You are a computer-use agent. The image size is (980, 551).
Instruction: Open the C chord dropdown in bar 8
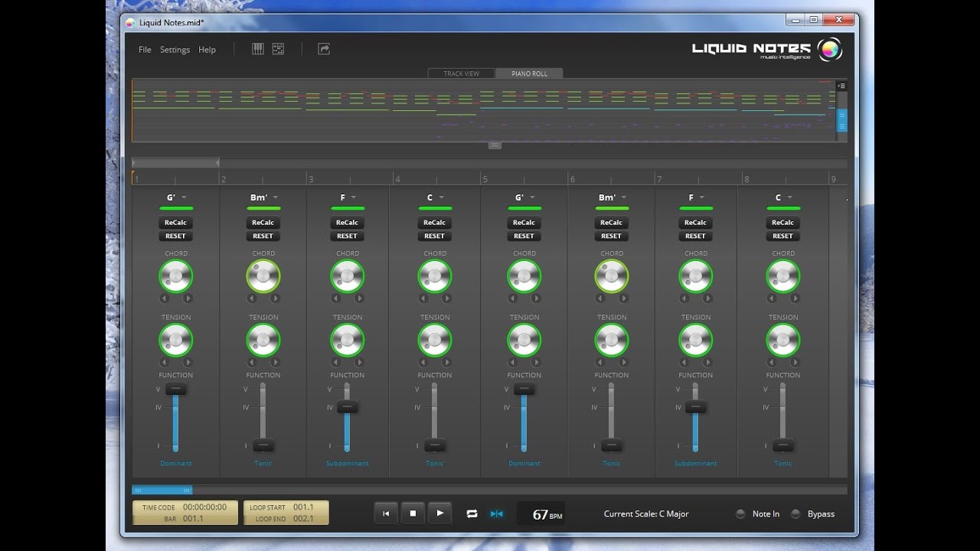(x=790, y=197)
